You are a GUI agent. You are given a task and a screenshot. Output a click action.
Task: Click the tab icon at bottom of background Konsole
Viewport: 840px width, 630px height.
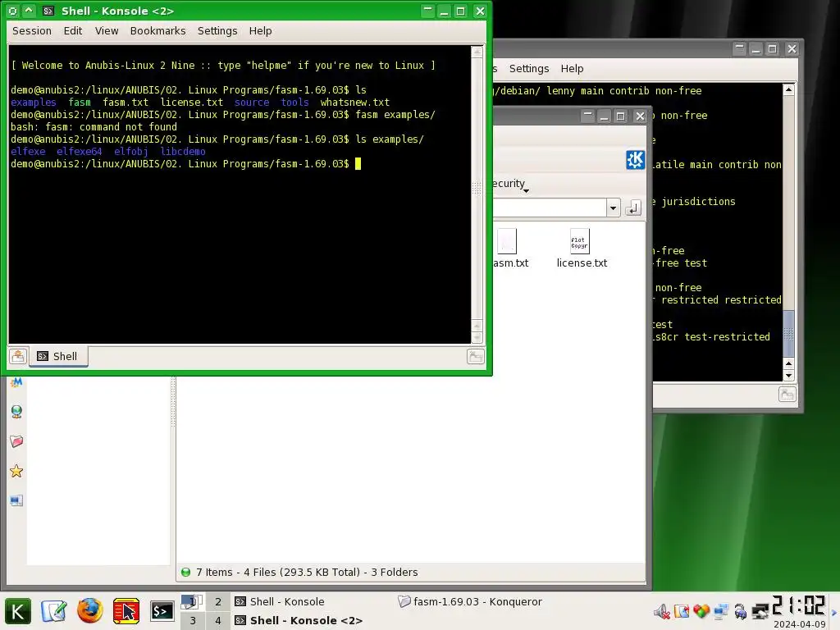[787, 395]
